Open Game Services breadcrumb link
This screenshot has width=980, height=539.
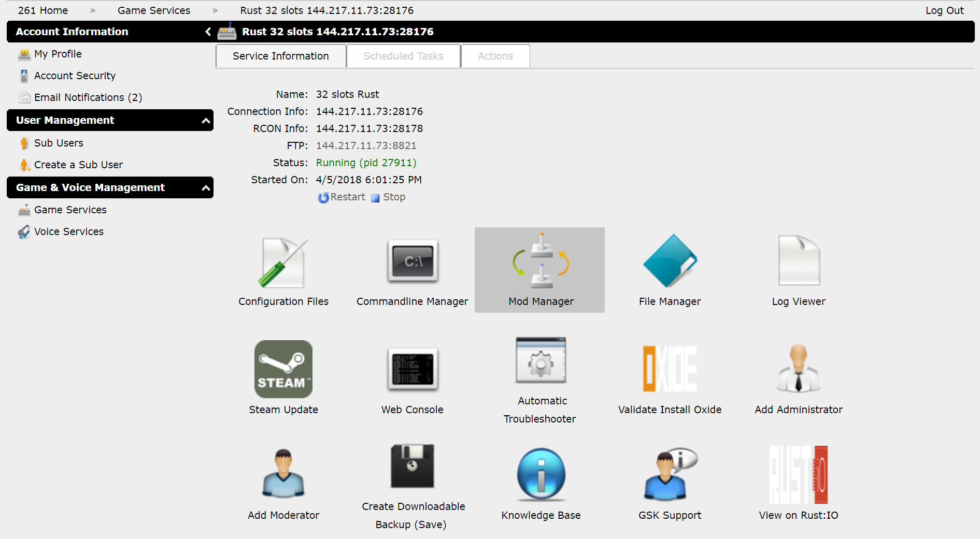pyautogui.click(x=154, y=10)
